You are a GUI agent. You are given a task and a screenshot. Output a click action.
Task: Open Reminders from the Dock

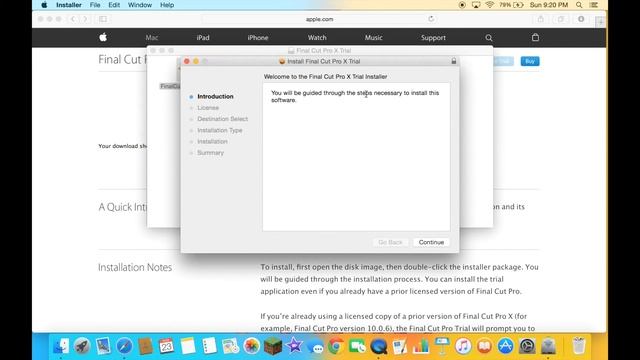click(x=209, y=346)
